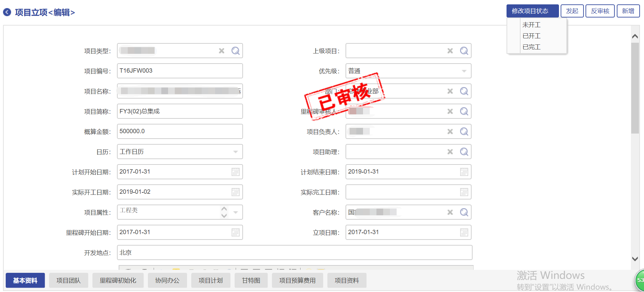The width and height of the screenshot is (644, 292).
Task: Expand the 日历 dropdown list
Action: coord(235,152)
